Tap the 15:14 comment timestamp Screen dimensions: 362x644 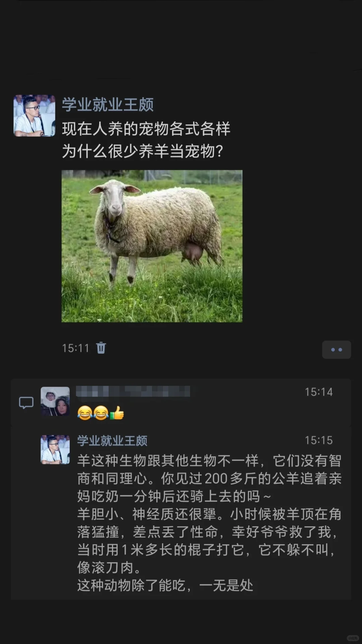[318, 392]
